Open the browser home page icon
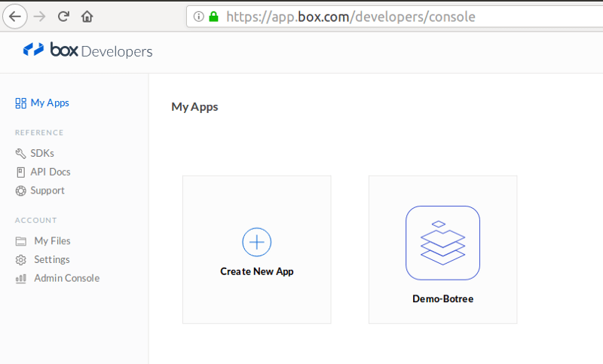Viewport: 603px width, 364px height. pyautogui.click(x=87, y=17)
